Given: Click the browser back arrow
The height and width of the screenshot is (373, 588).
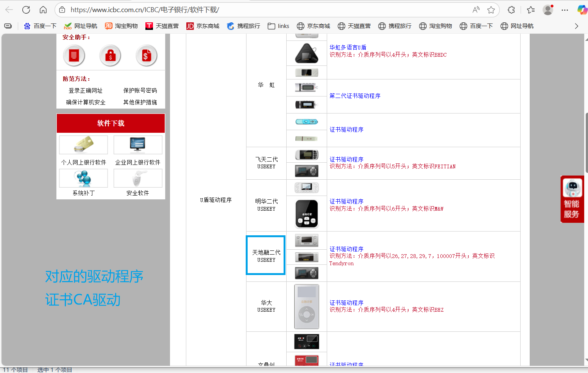Looking at the screenshot, I should tap(9, 10).
